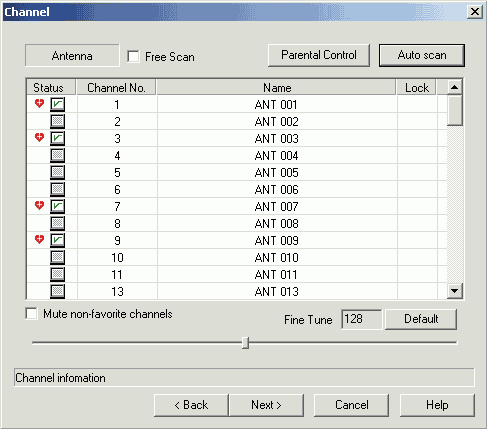Start Auto scan
This screenshot has width=487, height=429.
pos(422,55)
